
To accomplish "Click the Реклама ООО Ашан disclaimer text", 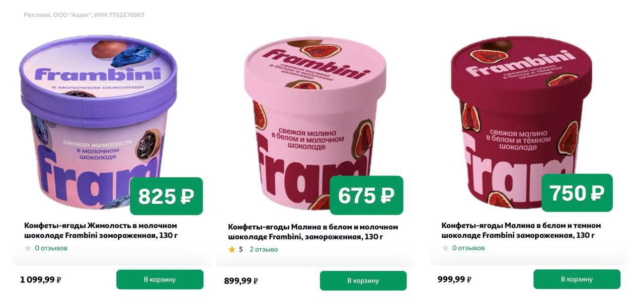I will coord(84,15).
